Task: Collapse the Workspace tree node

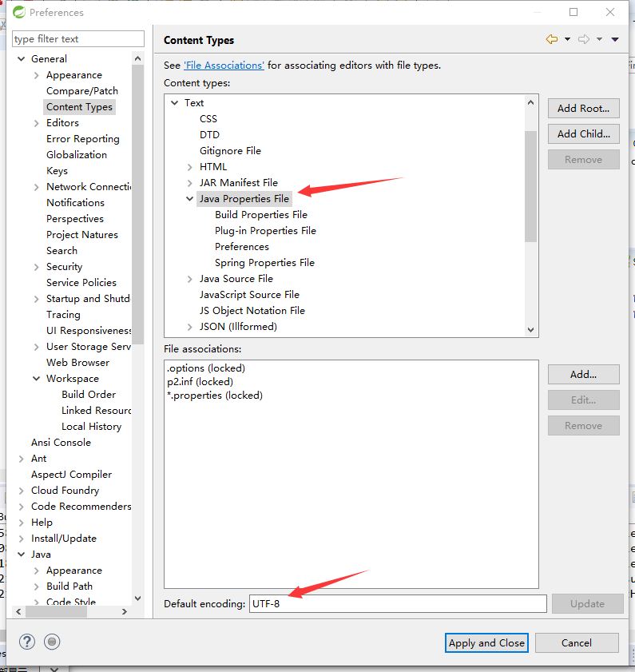Action: tap(37, 379)
